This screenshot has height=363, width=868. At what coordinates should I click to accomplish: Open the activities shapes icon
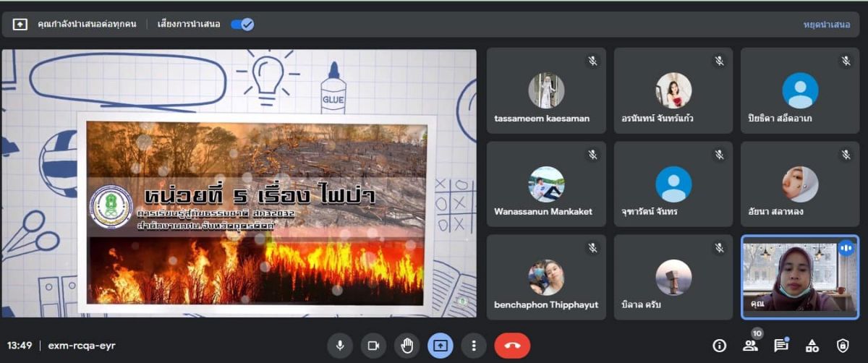(x=812, y=346)
